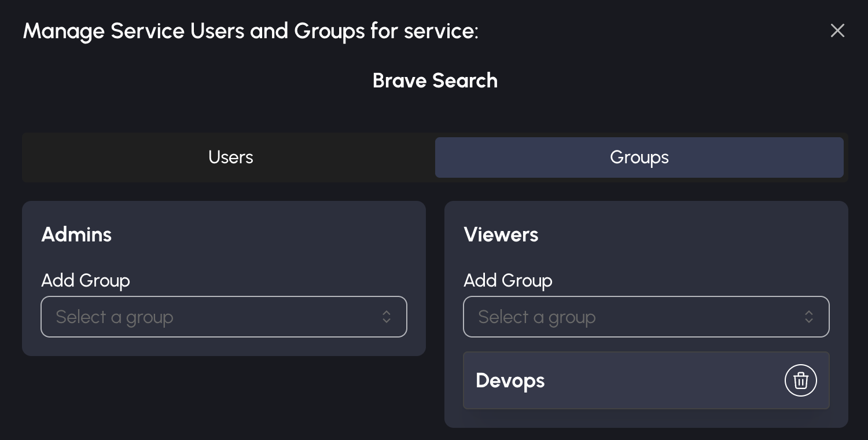Click the Brave Search service title

435,80
